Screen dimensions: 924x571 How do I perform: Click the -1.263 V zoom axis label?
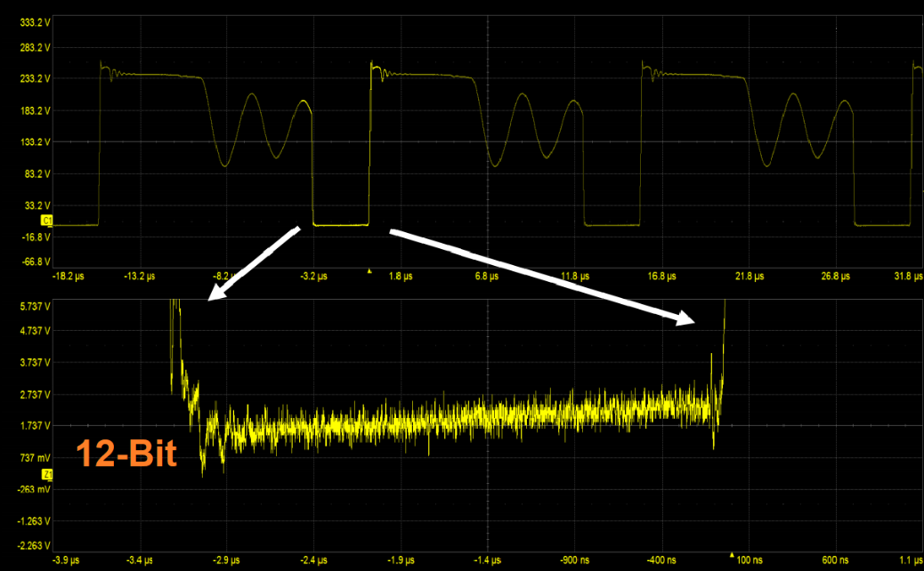[x=34, y=521]
